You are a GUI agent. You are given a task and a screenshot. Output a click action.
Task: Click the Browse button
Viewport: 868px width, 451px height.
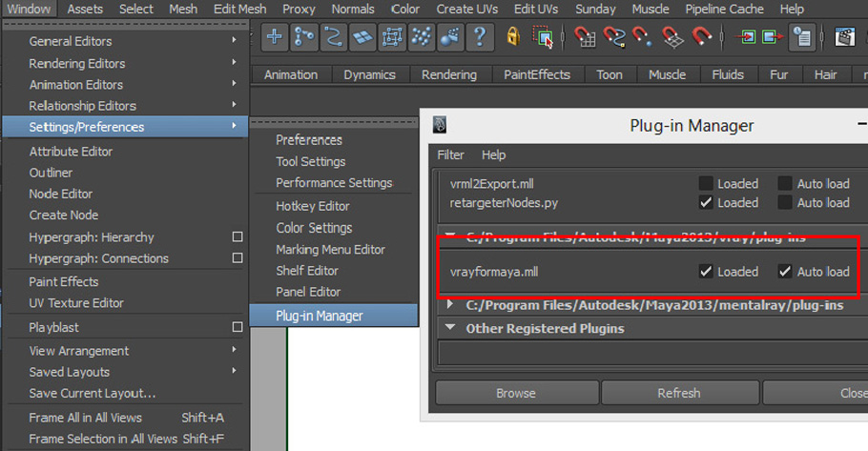[x=516, y=393]
